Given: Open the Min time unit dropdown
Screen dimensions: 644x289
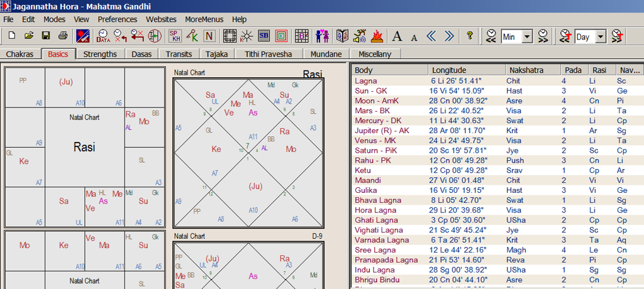Looking at the screenshot, I should pos(528,36).
